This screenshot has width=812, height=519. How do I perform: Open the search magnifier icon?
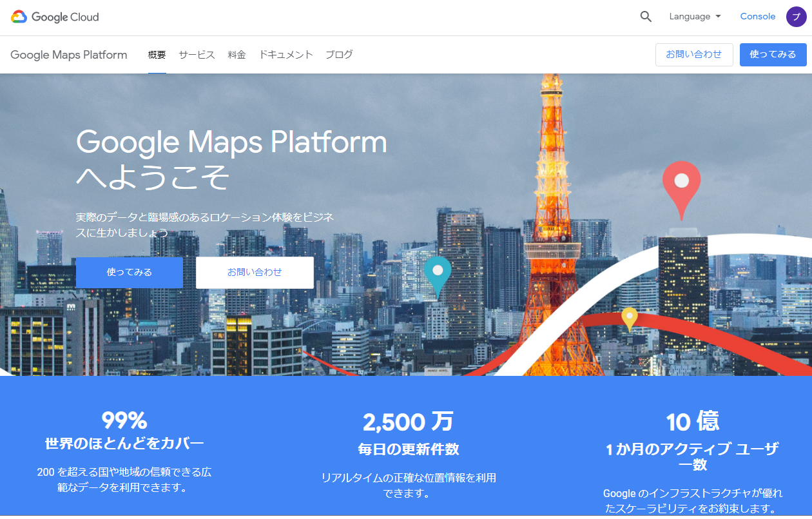pyautogui.click(x=646, y=17)
